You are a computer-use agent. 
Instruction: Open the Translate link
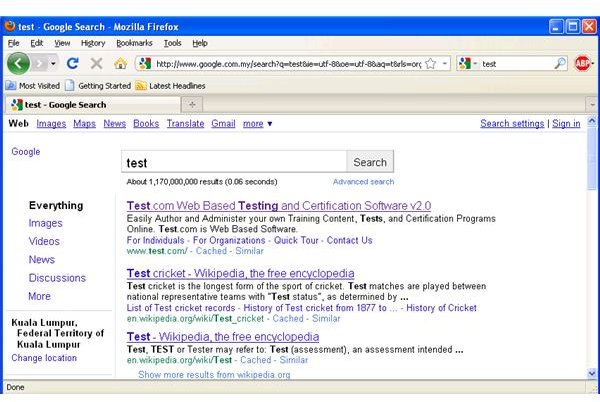[185, 124]
